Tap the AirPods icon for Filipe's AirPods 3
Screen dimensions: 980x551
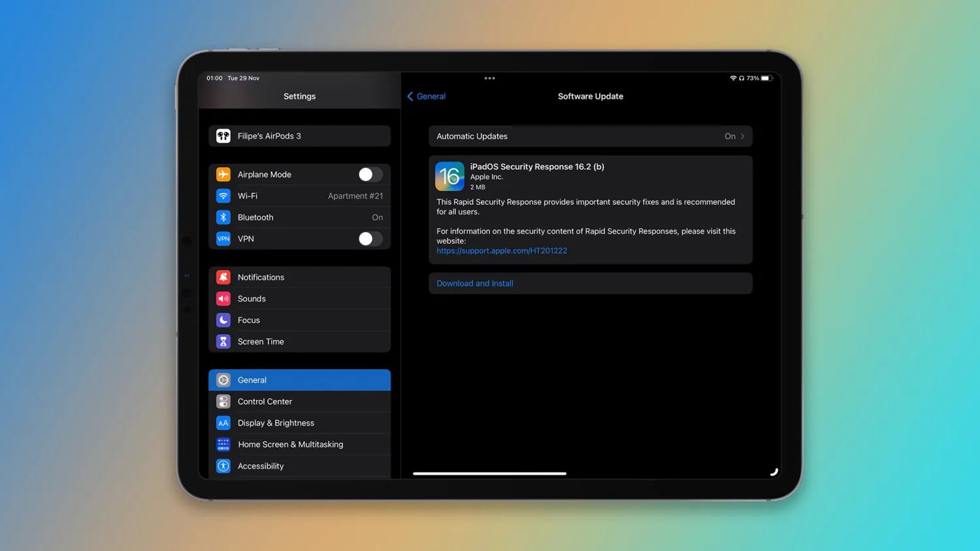(223, 136)
